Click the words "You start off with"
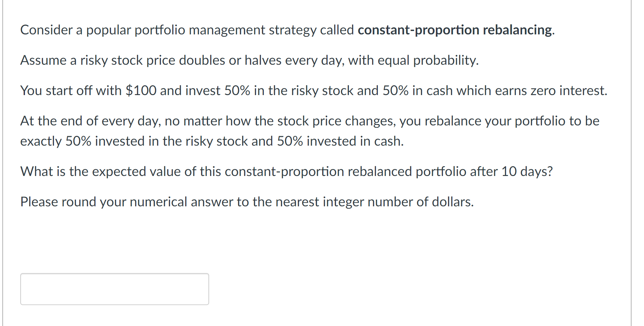 (71, 91)
